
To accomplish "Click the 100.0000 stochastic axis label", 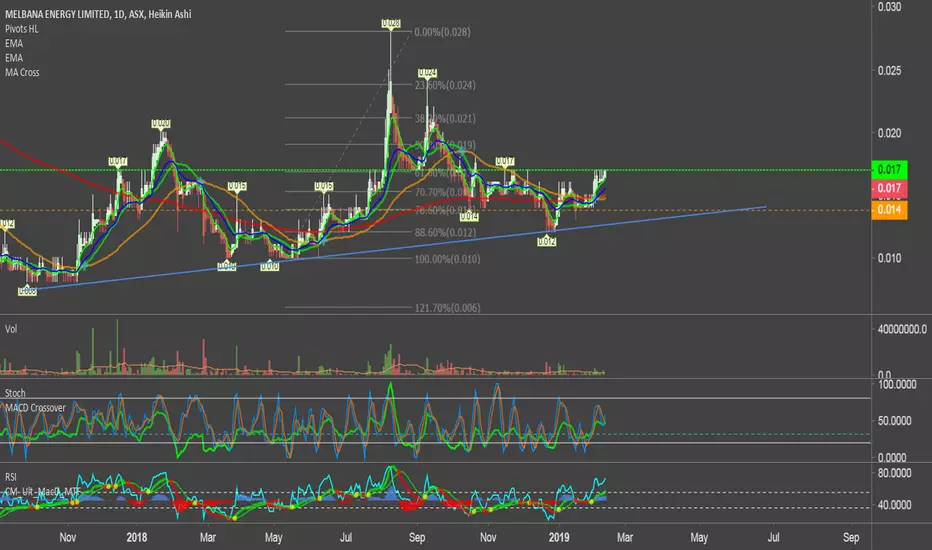I will [897, 385].
